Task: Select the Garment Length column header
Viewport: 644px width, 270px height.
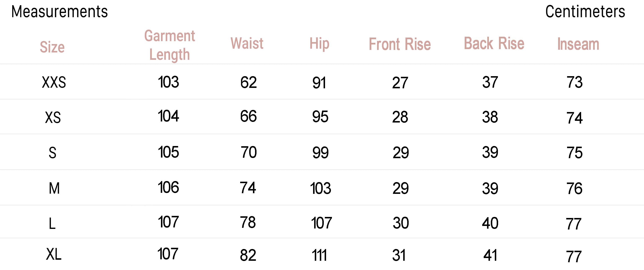Action: [170, 45]
